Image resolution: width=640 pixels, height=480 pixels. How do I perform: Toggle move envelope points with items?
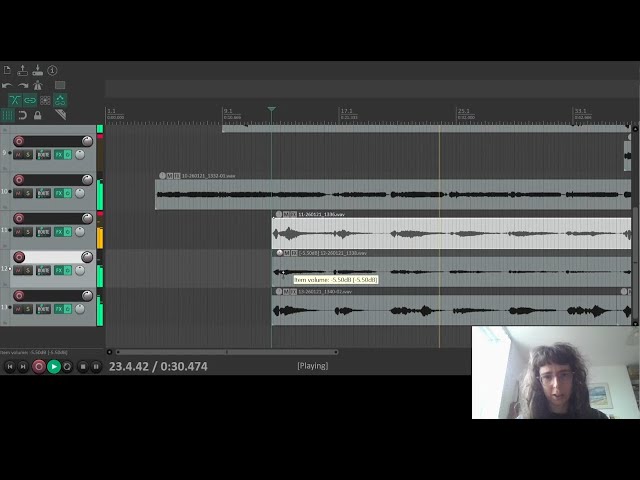click(x=60, y=100)
